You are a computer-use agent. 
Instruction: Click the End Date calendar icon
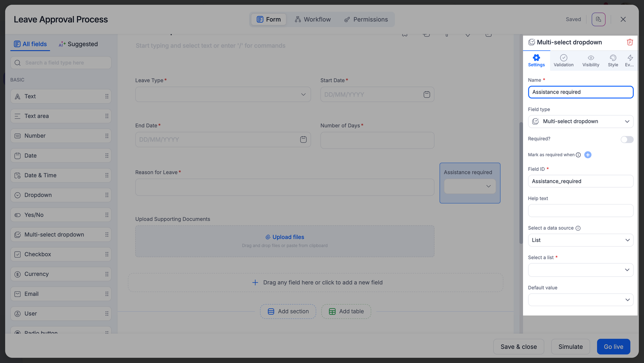point(303,140)
